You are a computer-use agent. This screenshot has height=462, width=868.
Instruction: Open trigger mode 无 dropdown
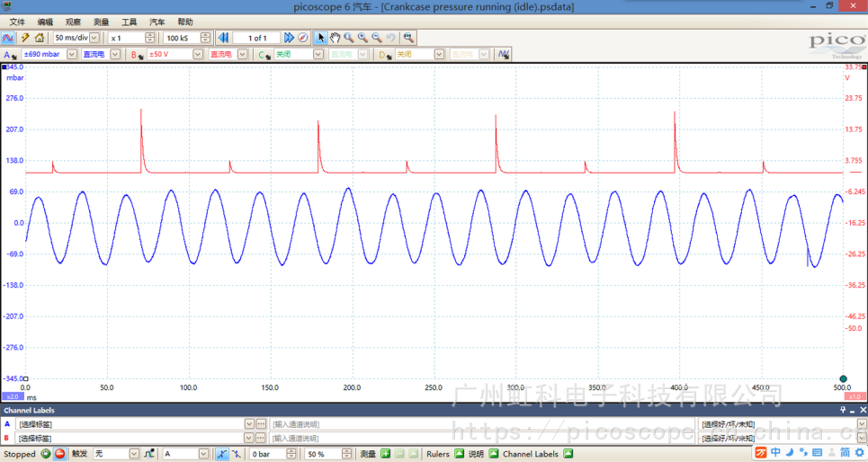[x=134, y=454]
